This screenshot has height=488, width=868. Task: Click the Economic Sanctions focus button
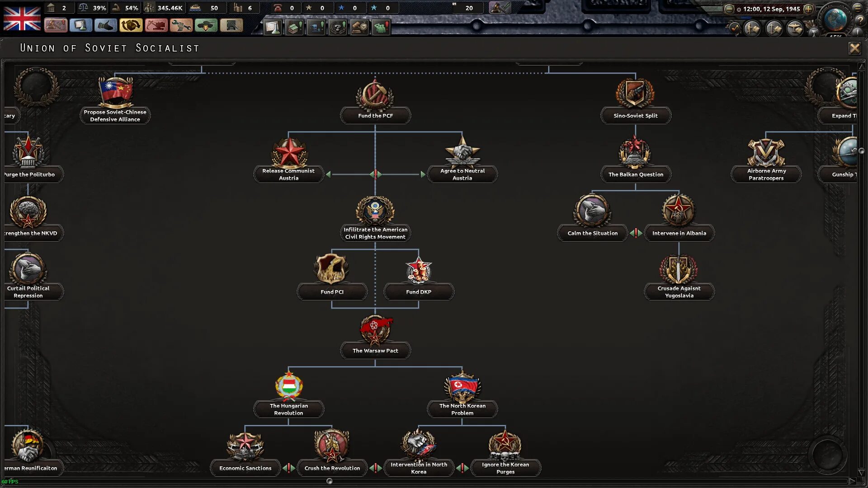tap(245, 468)
